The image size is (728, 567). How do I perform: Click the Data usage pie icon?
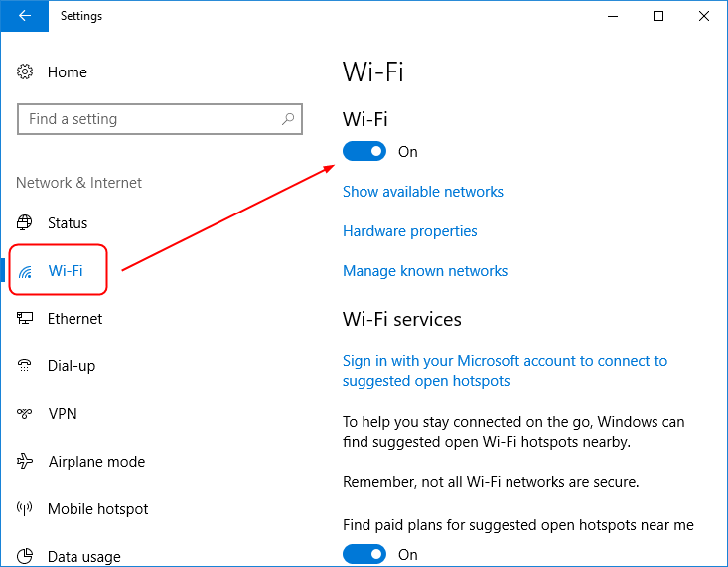[x=26, y=557]
